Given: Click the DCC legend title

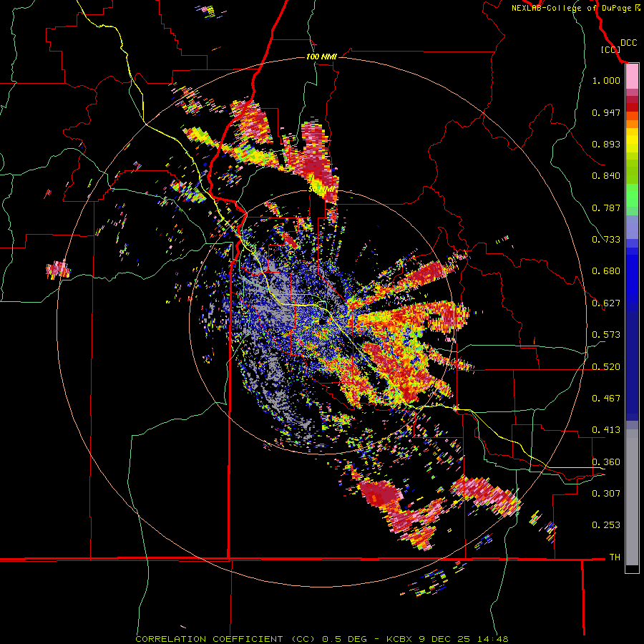Looking at the screenshot, I should tap(628, 43).
